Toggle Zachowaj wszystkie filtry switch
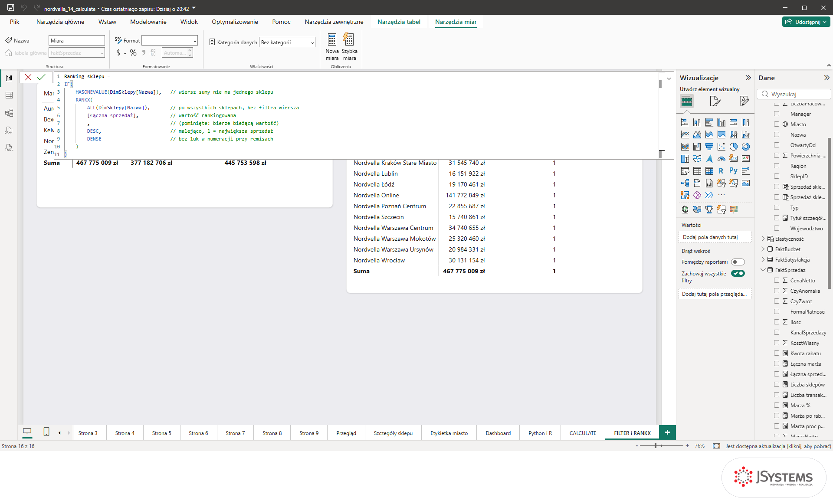 [738, 273]
